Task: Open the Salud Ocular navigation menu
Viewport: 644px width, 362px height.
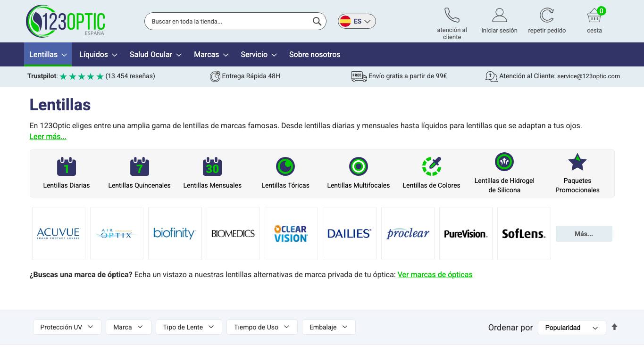Action: click(x=156, y=55)
